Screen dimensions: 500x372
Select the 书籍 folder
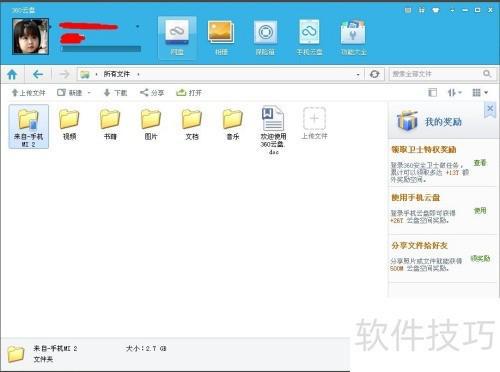[110, 124]
